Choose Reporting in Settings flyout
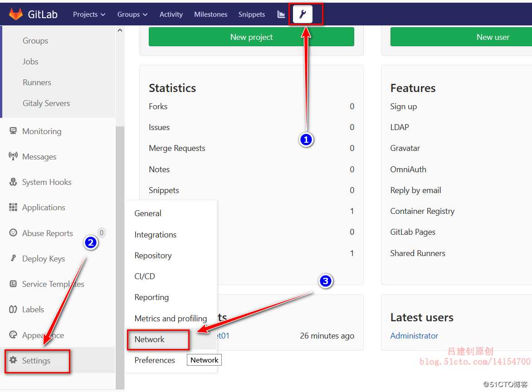This screenshot has width=532, height=392. pos(151,297)
